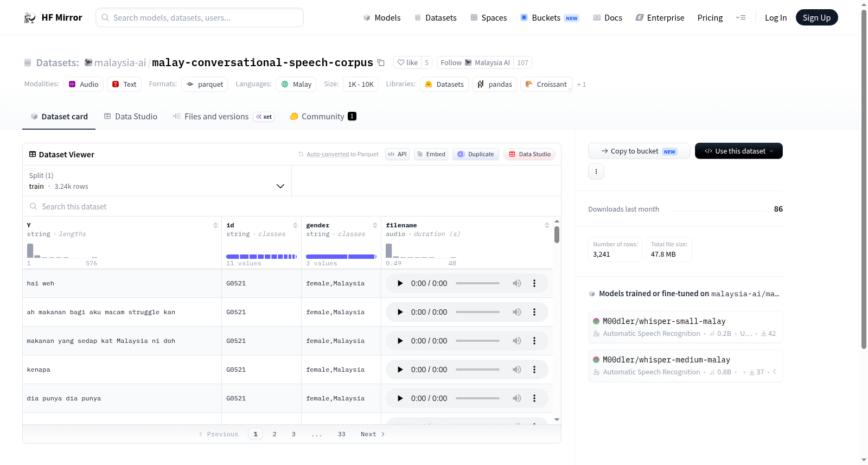868x465 pixels.
Task: Seek audio progress bar in 'kenapa' row
Action: tap(477, 370)
